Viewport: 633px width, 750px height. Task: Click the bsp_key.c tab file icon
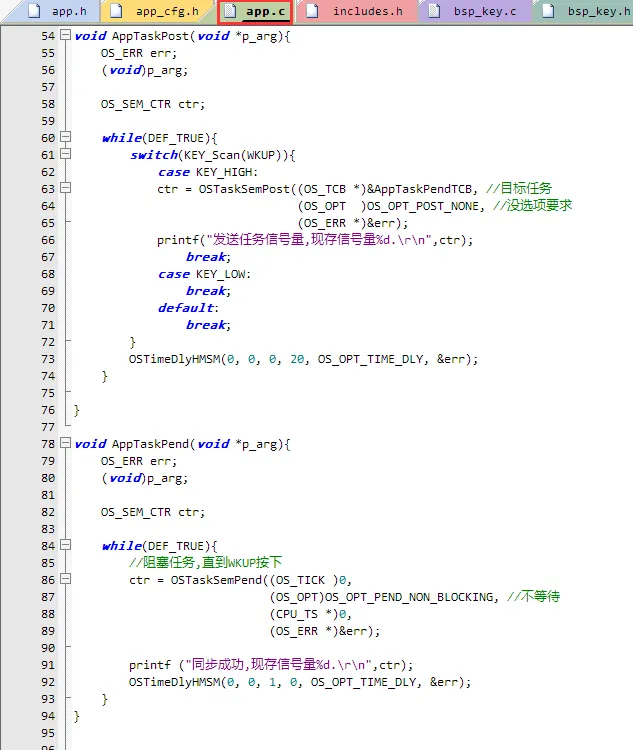434,12
